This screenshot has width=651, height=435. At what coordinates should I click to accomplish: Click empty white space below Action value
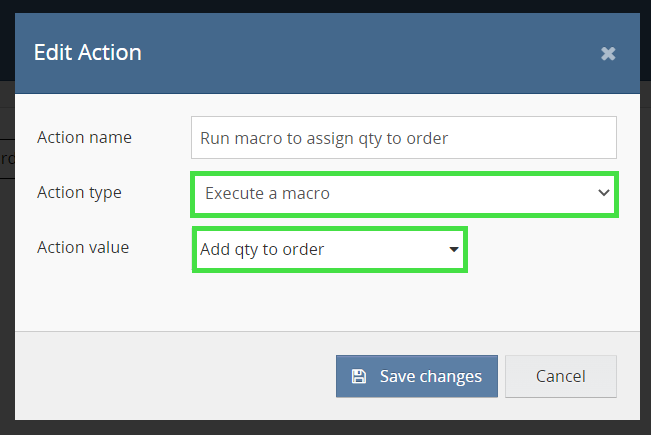(x=330, y=300)
